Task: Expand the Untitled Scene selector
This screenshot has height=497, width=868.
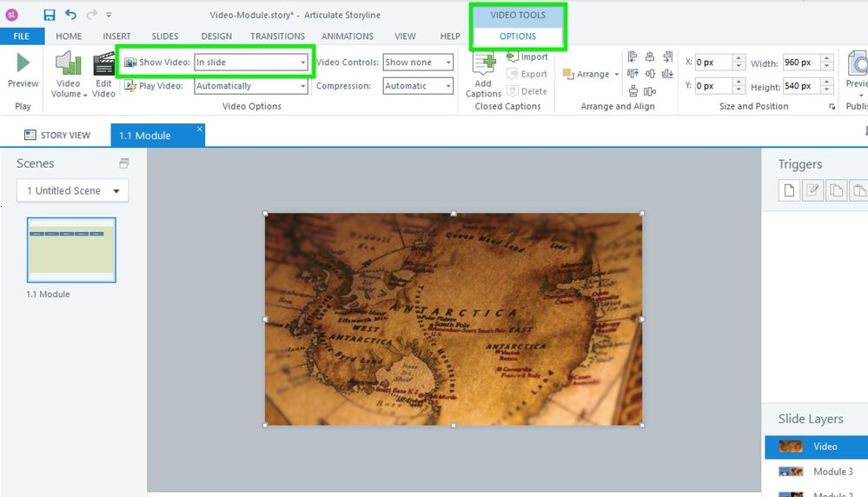Action: click(x=72, y=190)
